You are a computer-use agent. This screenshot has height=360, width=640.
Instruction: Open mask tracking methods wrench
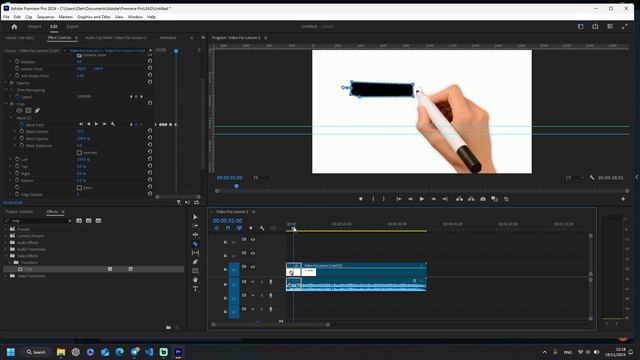click(113, 124)
